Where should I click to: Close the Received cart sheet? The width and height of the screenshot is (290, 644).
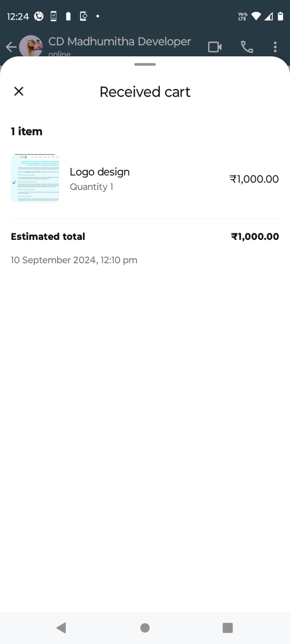tap(19, 91)
